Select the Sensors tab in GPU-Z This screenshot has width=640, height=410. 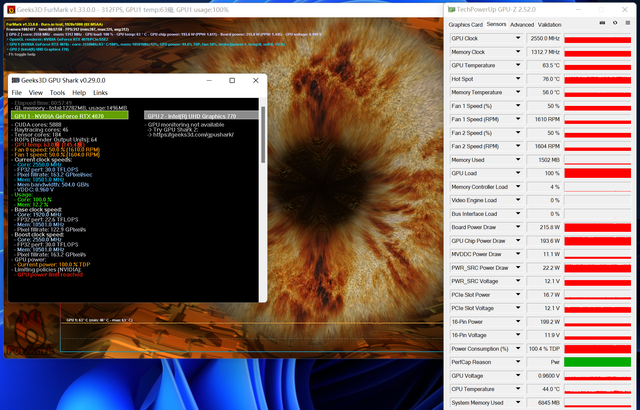coord(496,24)
